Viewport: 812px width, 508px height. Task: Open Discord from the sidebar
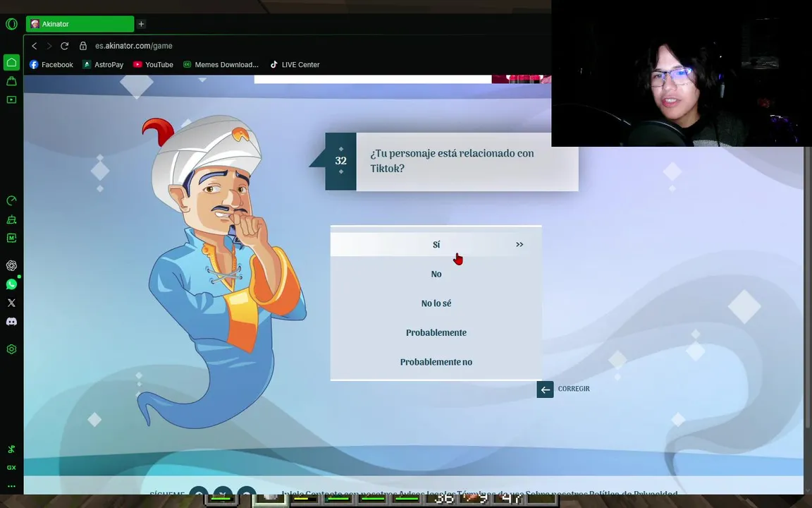coord(11,322)
